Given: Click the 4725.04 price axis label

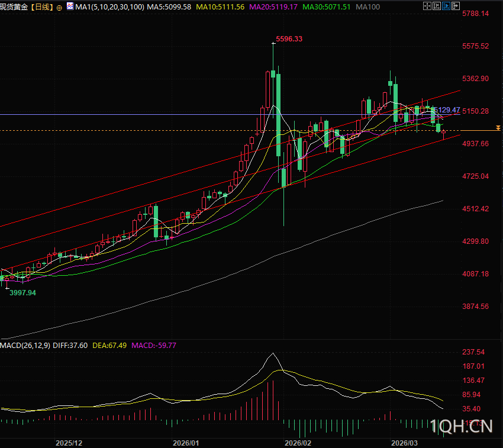Looking at the screenshot, I should pyautogui.click(x=476, y=176).
